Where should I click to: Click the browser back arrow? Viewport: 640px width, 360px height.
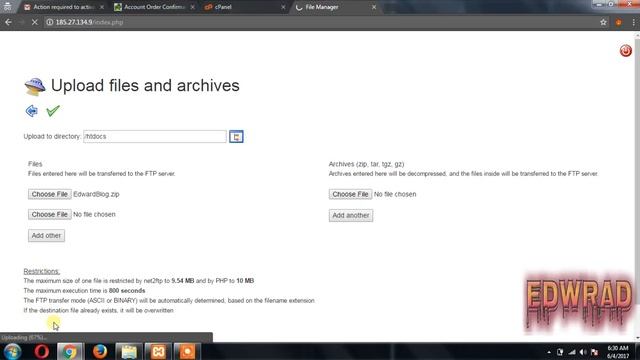click(x=9, y=22)
